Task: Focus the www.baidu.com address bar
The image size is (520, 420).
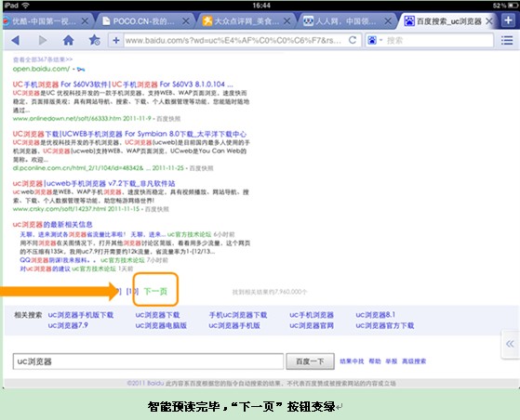Action: (233, 40)
